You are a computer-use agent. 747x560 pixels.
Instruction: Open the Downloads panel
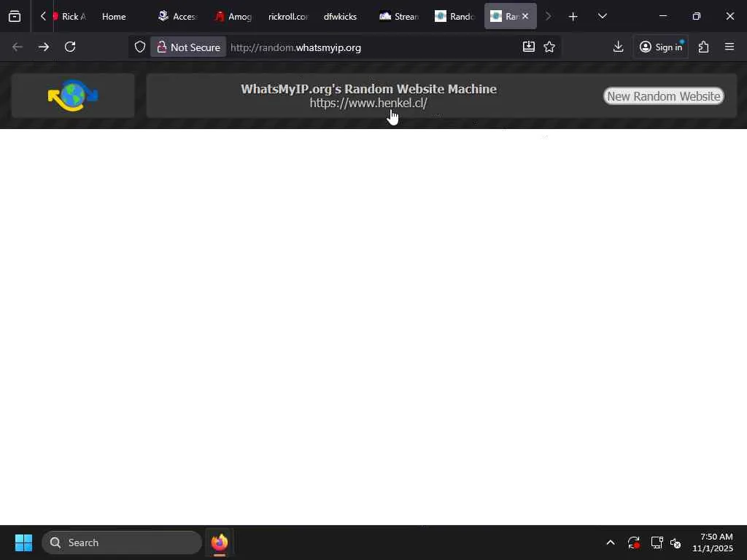pos(618,47)
